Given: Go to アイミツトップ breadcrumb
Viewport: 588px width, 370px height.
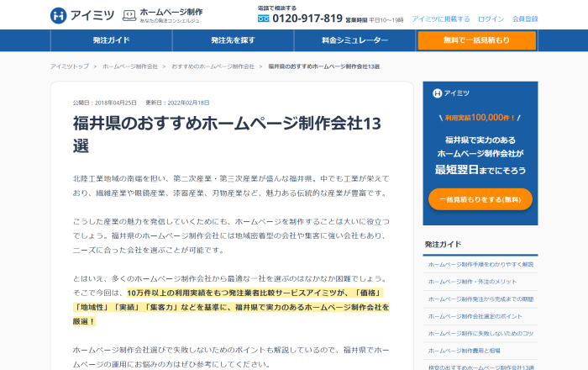Looking at the screenshot, I should click(70, 66).
